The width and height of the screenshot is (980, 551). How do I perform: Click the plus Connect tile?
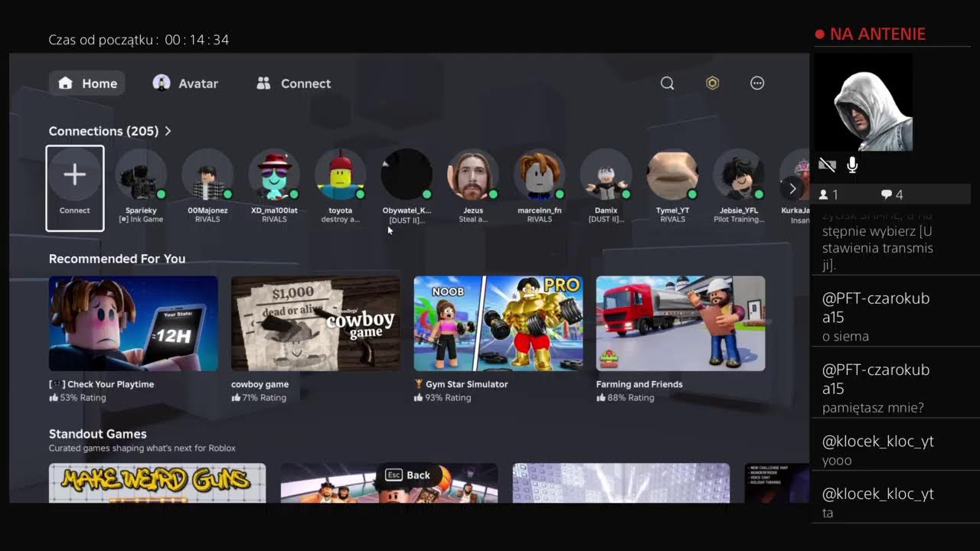[x=75, y=188]
